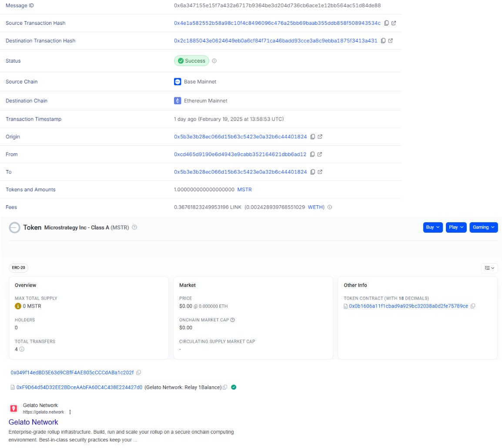Open the list view options dropdown

pyautogui.click(x=489, y=268)
